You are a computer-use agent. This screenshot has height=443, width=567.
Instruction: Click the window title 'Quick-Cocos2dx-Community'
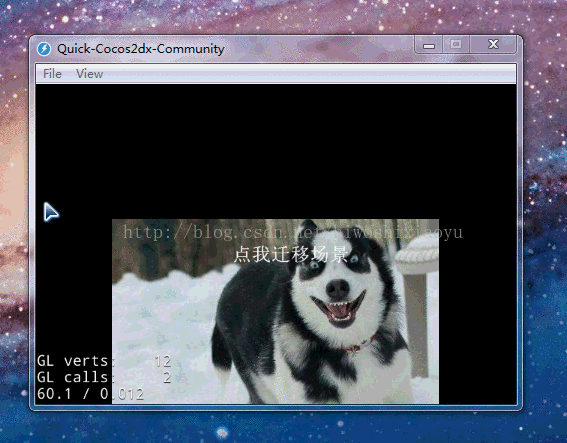[x=141, y=49]
